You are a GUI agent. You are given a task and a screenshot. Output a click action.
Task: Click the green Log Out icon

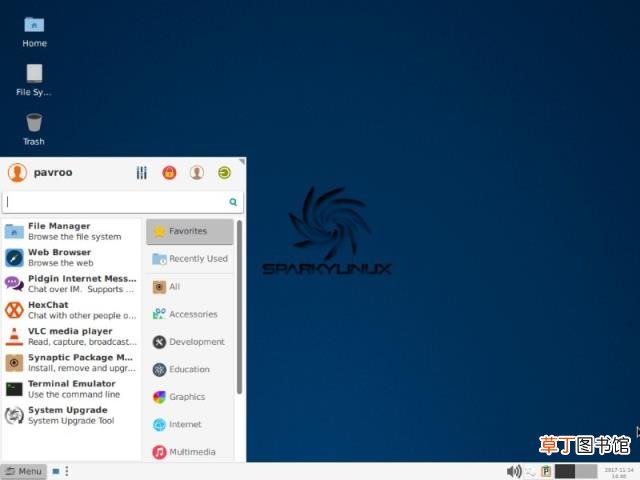224,173
